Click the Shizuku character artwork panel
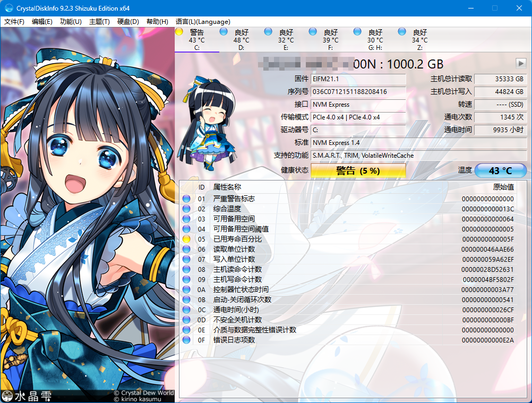This screenshot has height=403, width=532. (x=88, y=215)
